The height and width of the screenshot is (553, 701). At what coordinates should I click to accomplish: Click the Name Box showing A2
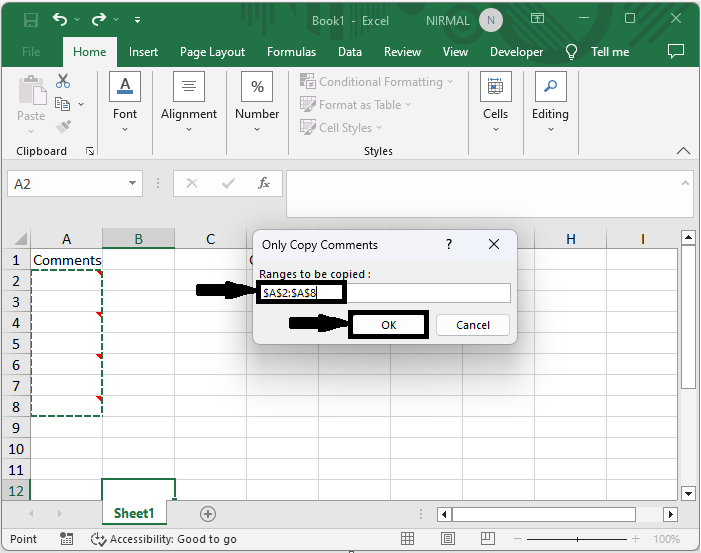pos(66,184)
